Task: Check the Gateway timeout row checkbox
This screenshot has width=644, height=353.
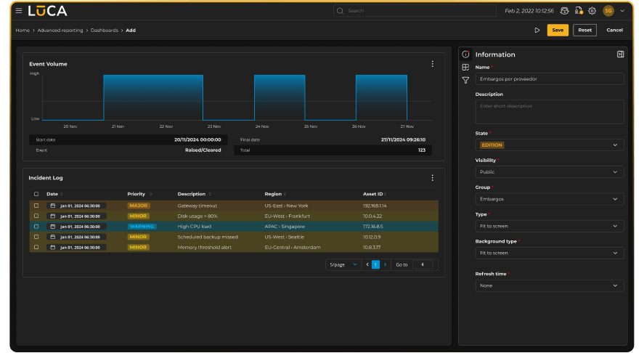Action: (x=36, y=206)
